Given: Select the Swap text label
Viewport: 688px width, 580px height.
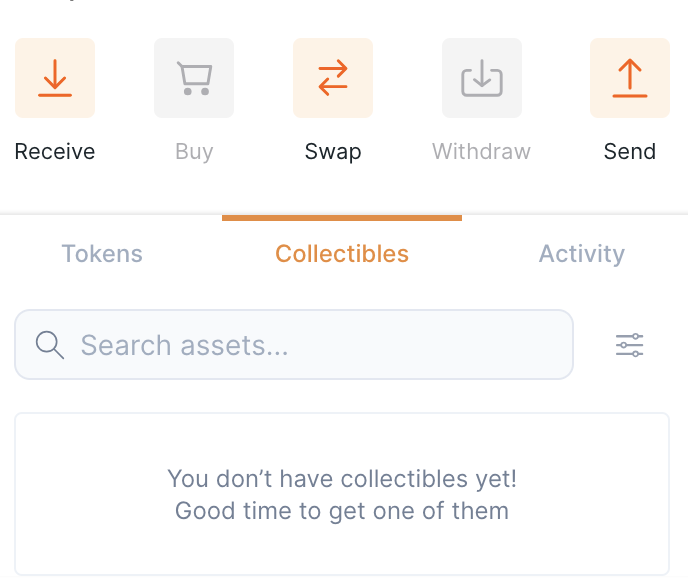Looking at the screenshot, I should [x=333, y=152].
